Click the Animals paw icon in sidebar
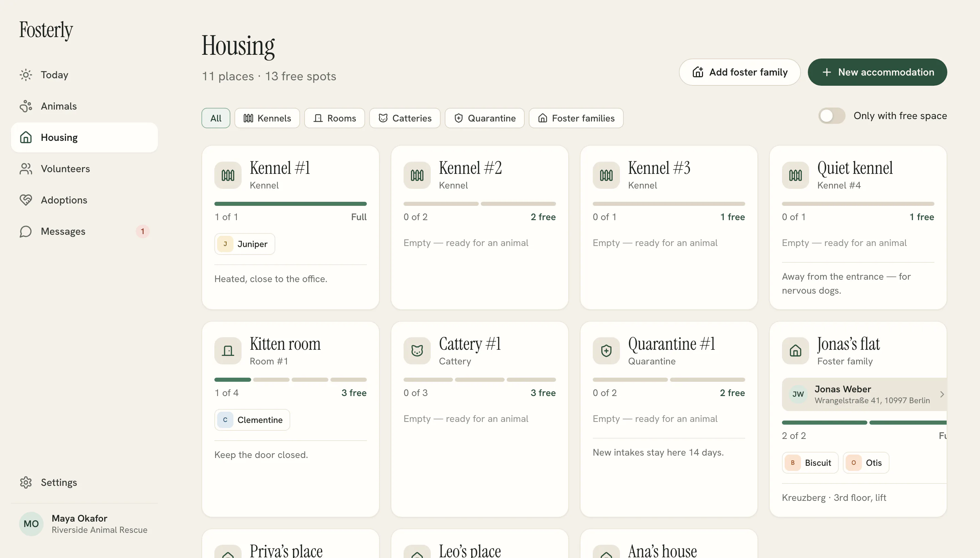The height and width of the screenshot is (558, 980). (x=26, y=106)
